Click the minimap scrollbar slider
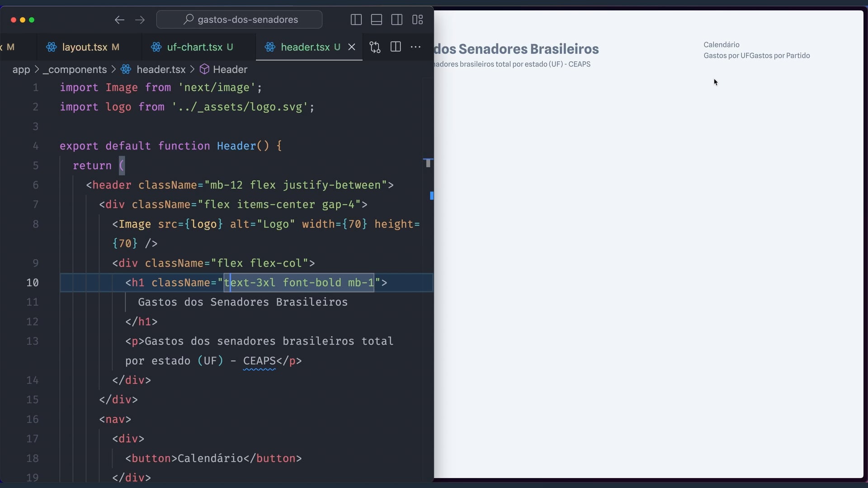This screenshot has height=488, width=868. tap(428, 163)
